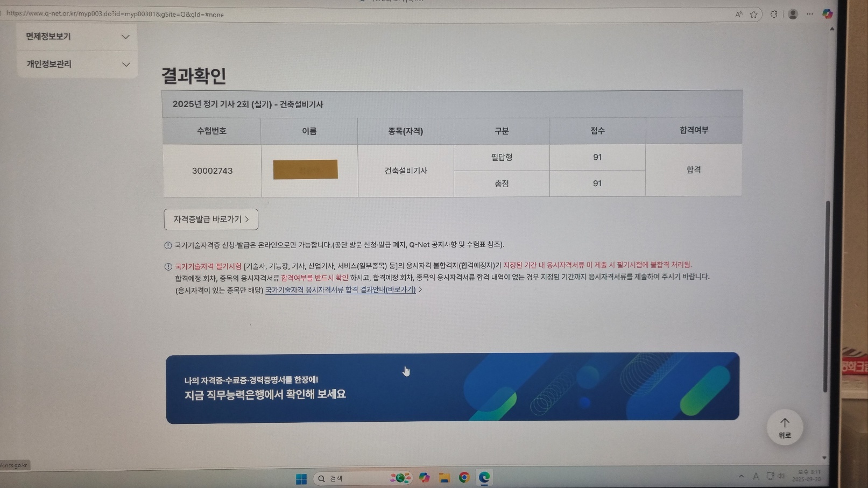Image resolution: width=868 pixels, height=488 pixels.
Task: Click the 직무능력은행 promotional banner
Action: (x=452, y=387)
